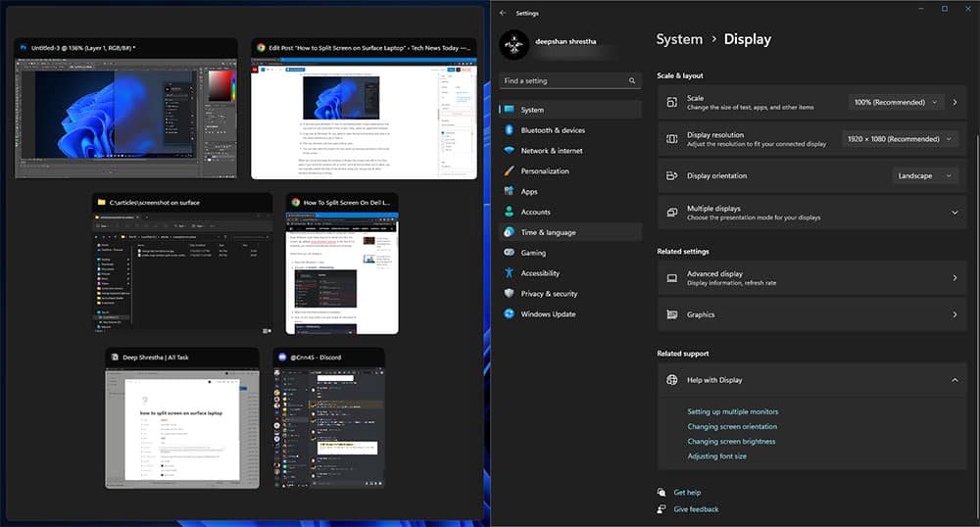Open Windows Update page
The image size is (980, 527).
[570, 313]
